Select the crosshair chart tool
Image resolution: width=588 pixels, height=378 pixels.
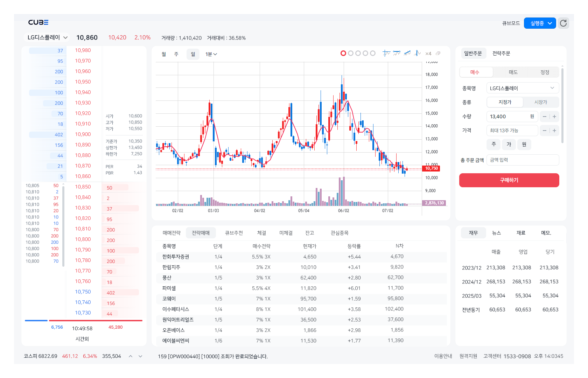pos(386,53)
